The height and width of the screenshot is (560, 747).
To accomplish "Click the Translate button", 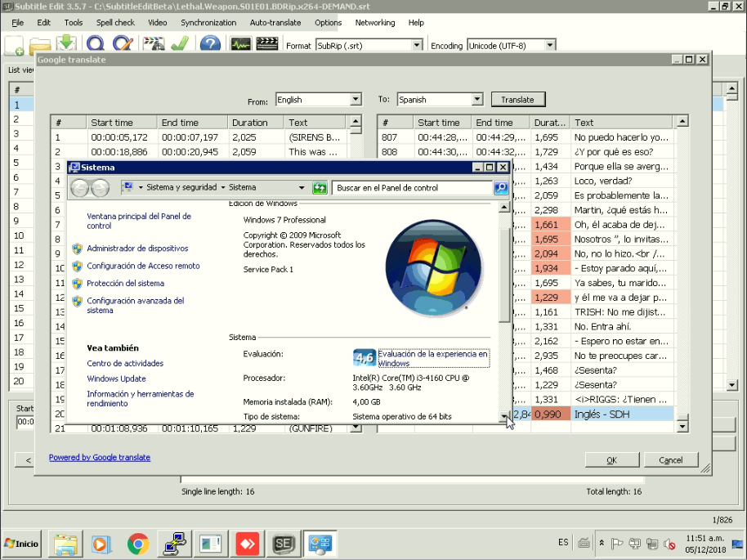I will pos(518,100).
